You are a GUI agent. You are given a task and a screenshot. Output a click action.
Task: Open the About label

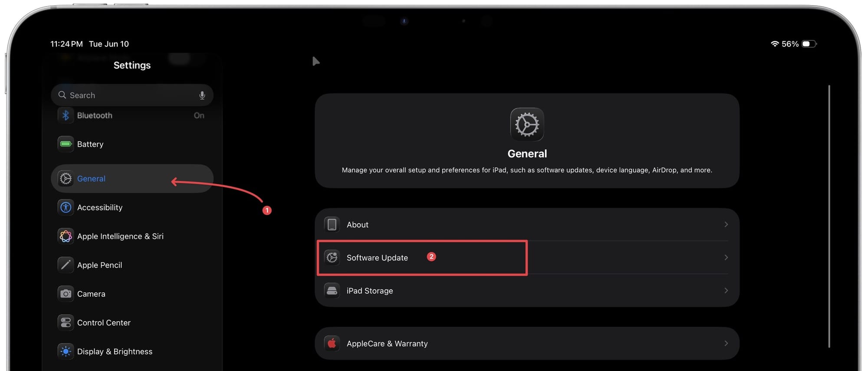pyautogui.click(x=358, y=224)
